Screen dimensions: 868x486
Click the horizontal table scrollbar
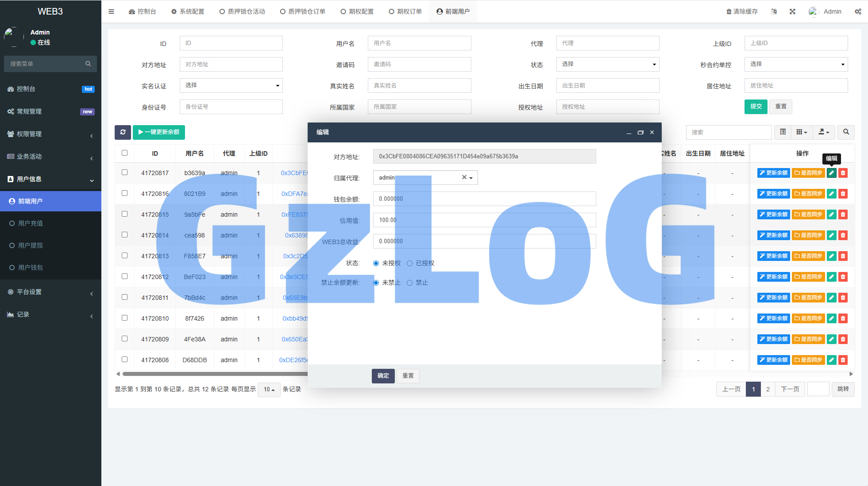(212, 374)
